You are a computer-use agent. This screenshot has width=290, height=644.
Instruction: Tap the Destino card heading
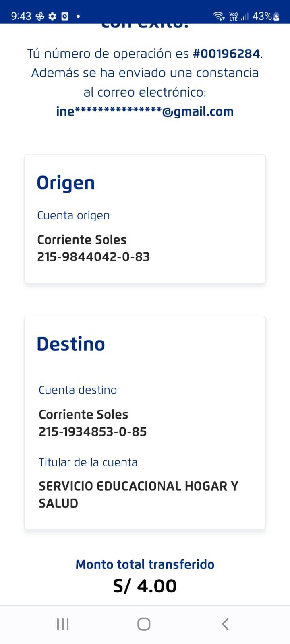pos(71,344)
